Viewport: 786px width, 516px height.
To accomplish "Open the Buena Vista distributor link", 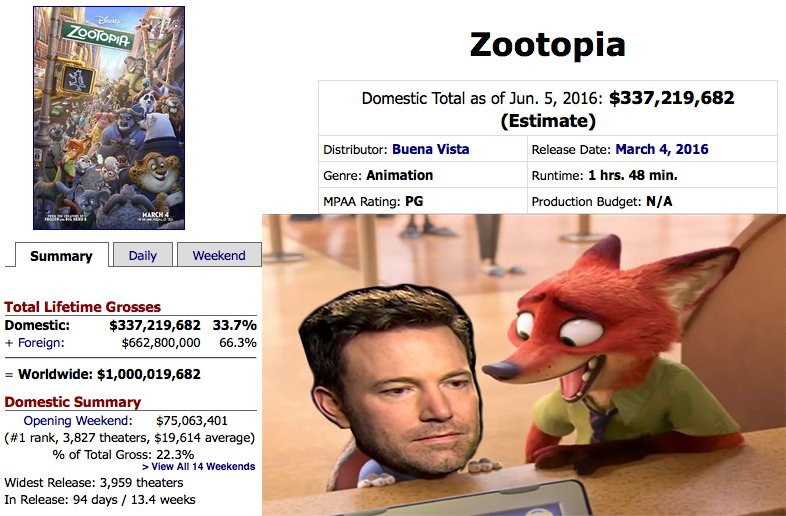I will pyautogui.click(x=431, y=149).
